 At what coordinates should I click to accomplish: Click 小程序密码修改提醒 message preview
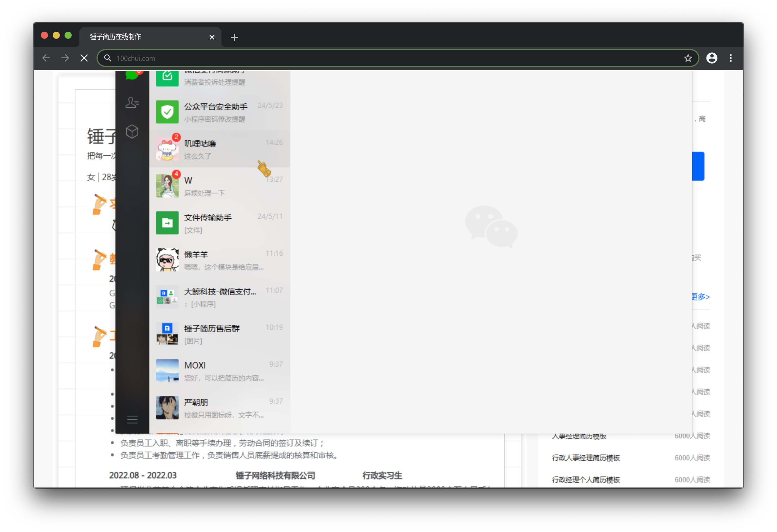point(215,119)
